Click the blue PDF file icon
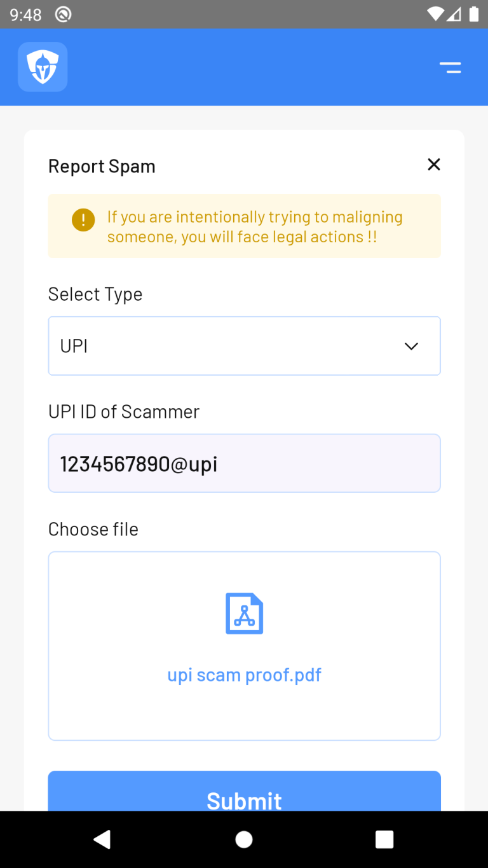Viewport: 488px width, 868px height. click(245, 614)
